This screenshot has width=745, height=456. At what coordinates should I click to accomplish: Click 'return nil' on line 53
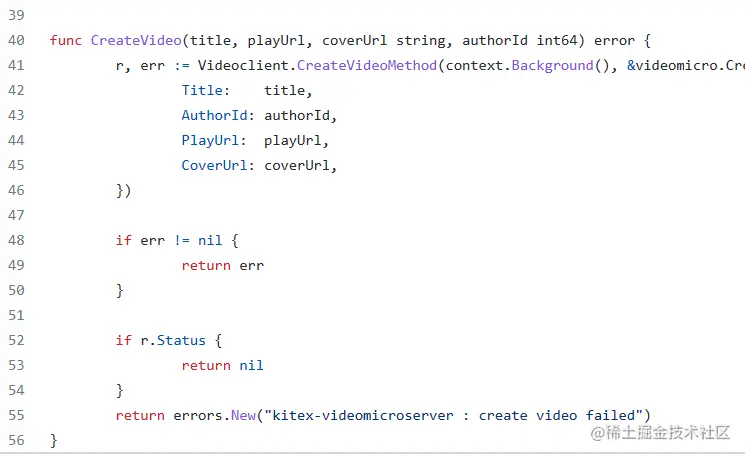pyautogui.click(x=222, y=365)
